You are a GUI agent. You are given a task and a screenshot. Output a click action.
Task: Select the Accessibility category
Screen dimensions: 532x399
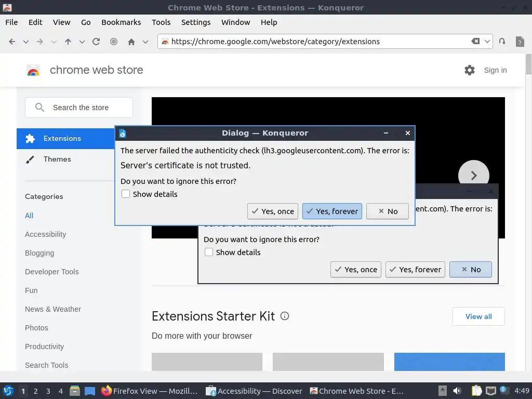click(46, 234)
